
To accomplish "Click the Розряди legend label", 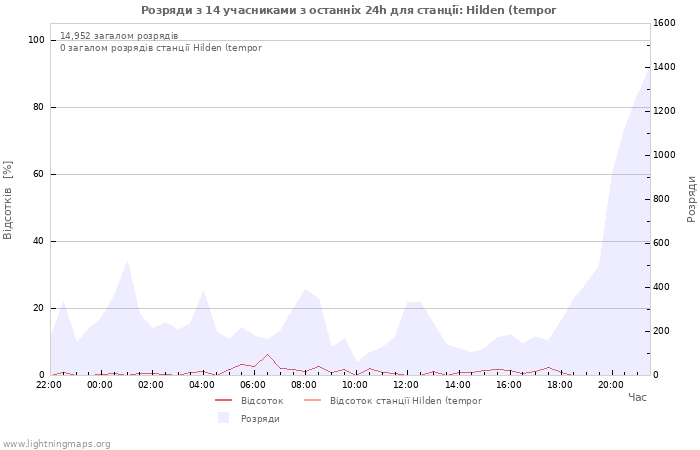I will click(260, 419).
